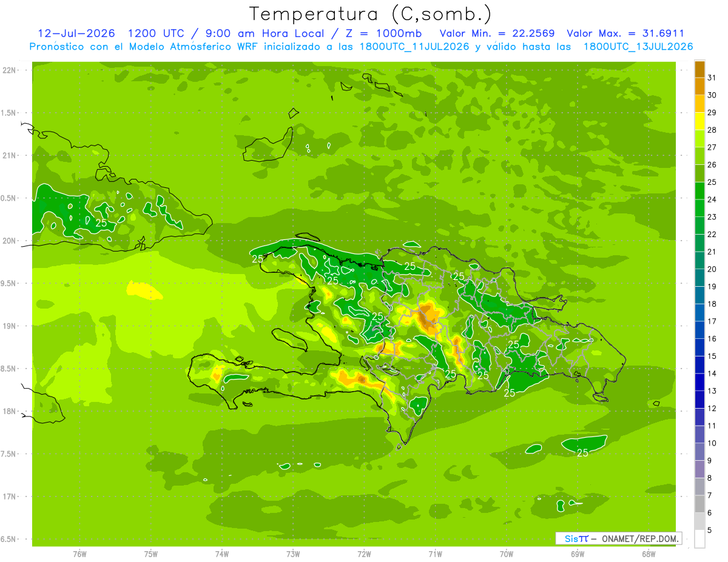
Task: Click "9:00 am Hora Local" in header
Action: tap(268, 33)
